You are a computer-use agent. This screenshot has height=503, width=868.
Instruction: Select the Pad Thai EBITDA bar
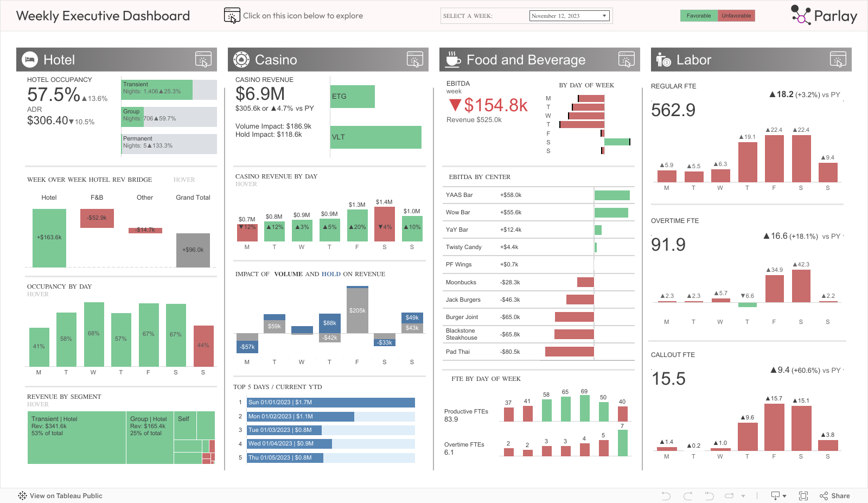tap(569, 352)
